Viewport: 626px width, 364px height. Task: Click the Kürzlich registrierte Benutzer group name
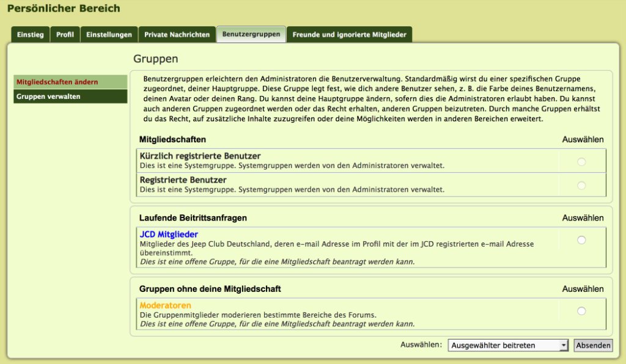coord(200,156)
